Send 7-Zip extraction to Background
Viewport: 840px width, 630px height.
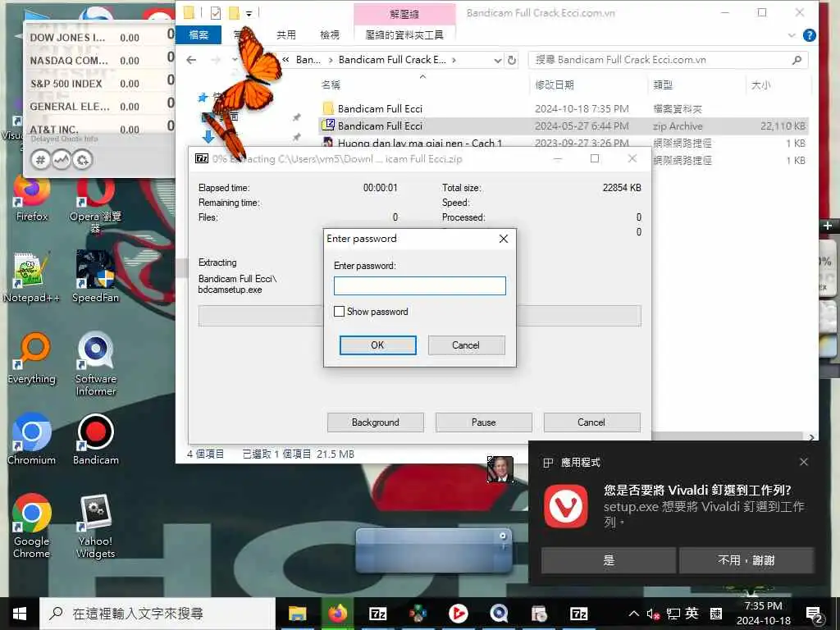tap(376, 422)
